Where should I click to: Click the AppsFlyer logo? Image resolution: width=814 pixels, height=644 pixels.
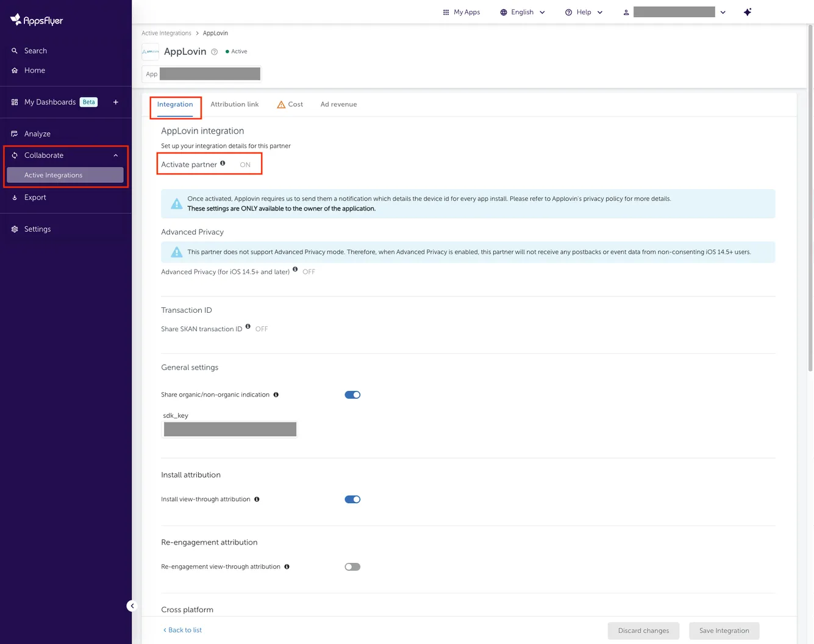36,20
